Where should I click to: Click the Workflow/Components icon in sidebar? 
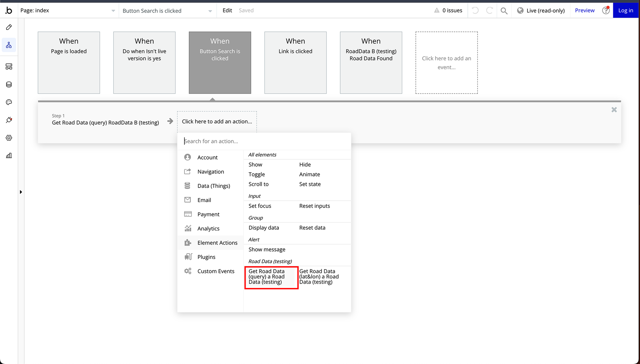[9, 45]
